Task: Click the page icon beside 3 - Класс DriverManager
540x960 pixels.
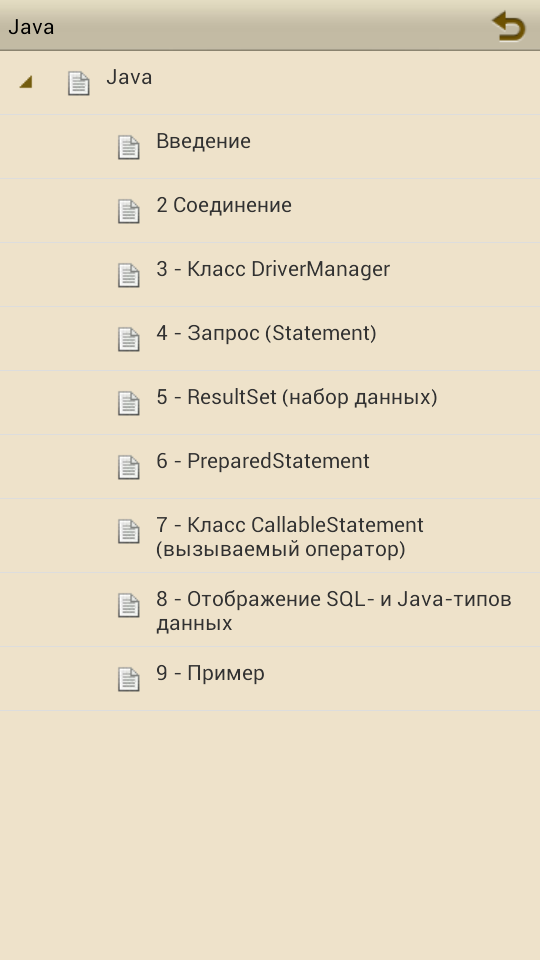Action: coord(129,275)
